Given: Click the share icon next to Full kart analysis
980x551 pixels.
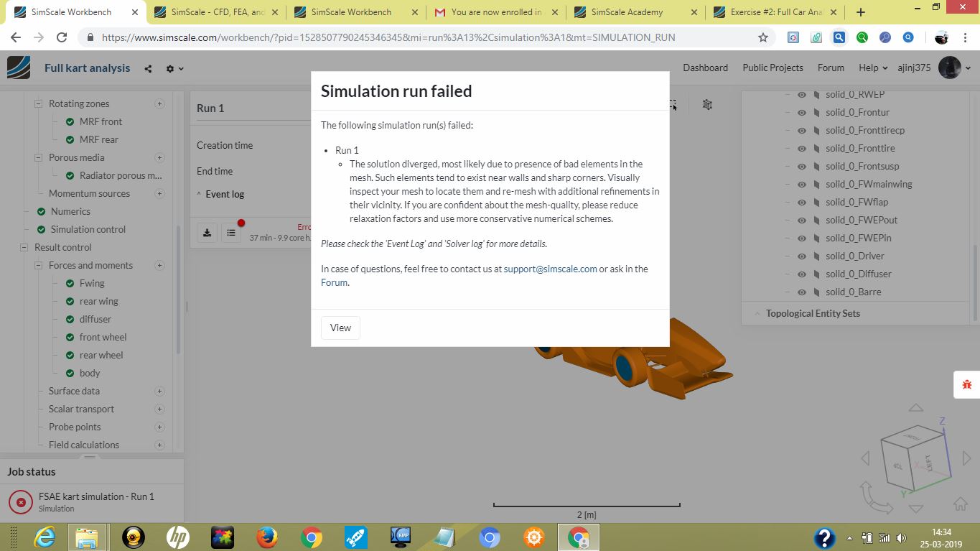Looking at the screenshot, I should coord(147,68).
